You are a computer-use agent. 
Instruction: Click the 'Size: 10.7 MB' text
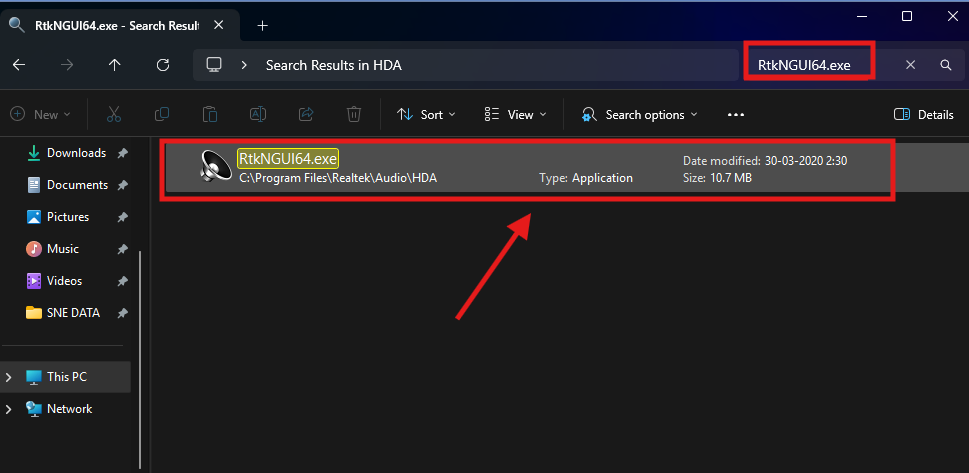(717, 178)
